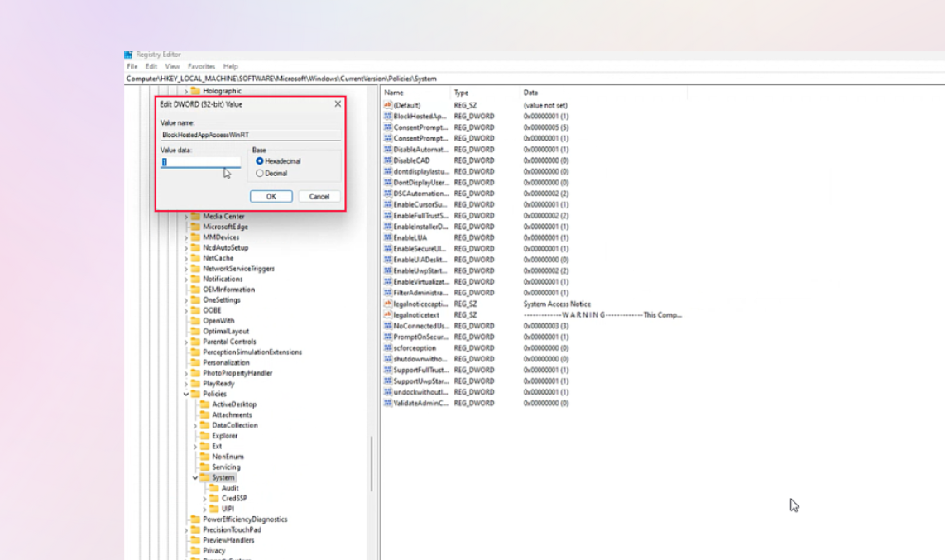
Task: Cancel the Edit DWORD dialog
Action: [x=319, y=196]
